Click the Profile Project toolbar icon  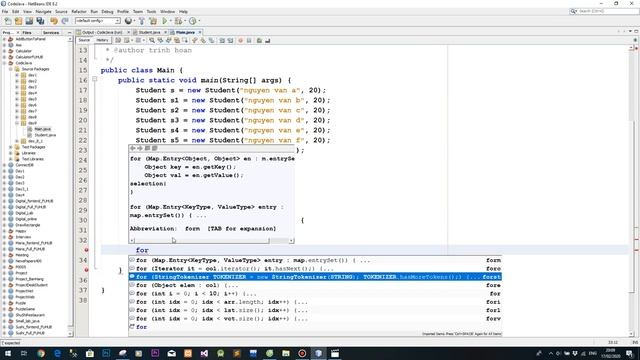click(192, 21)
